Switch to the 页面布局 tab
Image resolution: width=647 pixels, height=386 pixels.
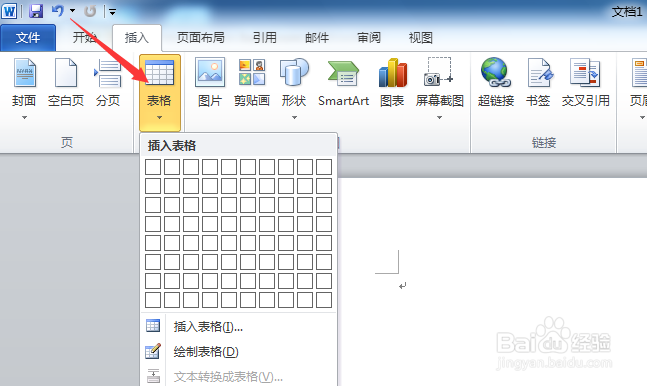201,38
